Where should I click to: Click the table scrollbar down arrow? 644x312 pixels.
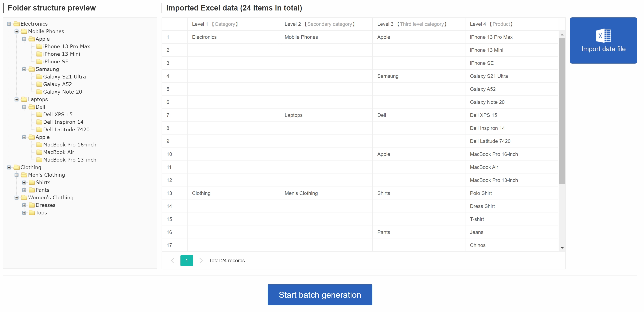562,248
